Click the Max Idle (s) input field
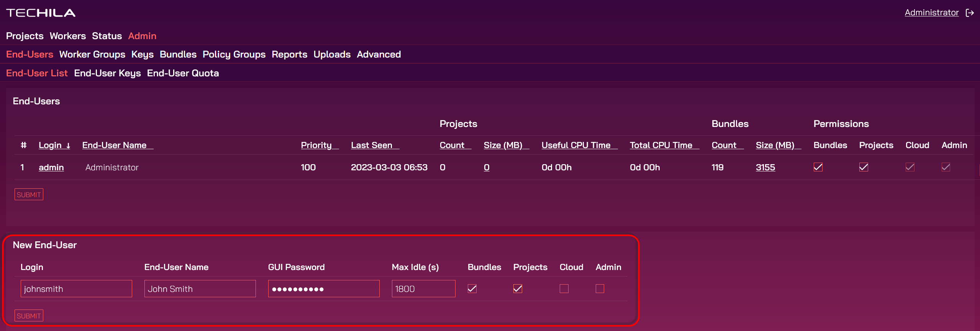The height and width of the screenshot is (331, 980). 423,289
